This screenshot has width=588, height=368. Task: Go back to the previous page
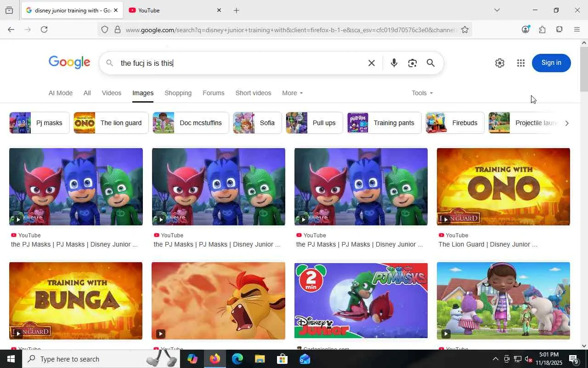pos(11,29)
